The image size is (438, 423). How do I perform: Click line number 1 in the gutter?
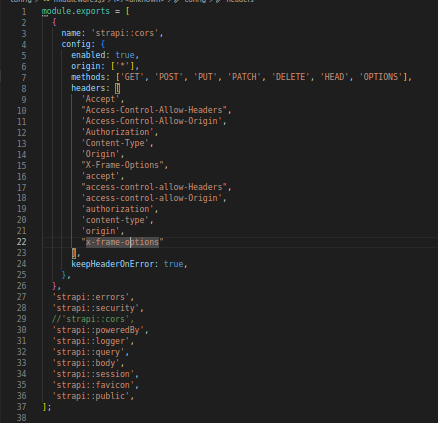coord(24,11)
